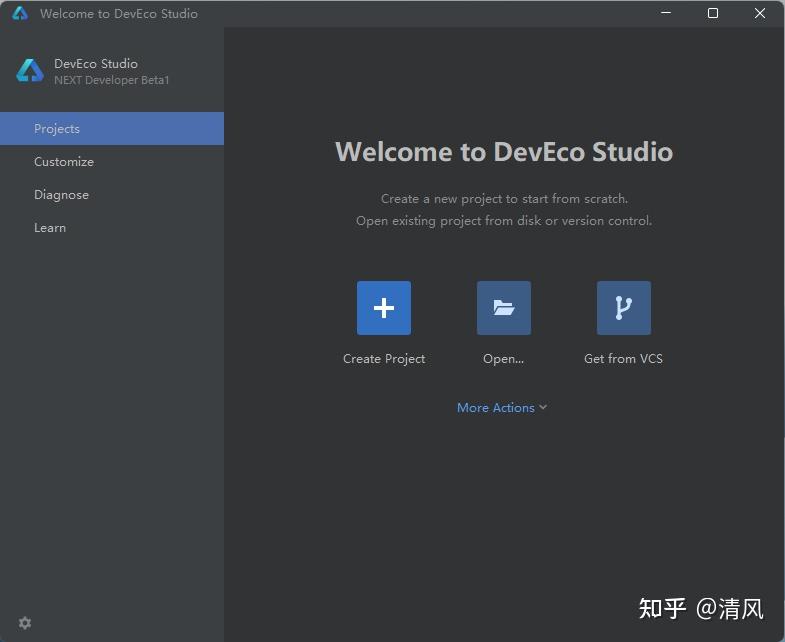Open settings via the gear icon
The width and height of the screenshot is (785, 642).
pos(25,623)
